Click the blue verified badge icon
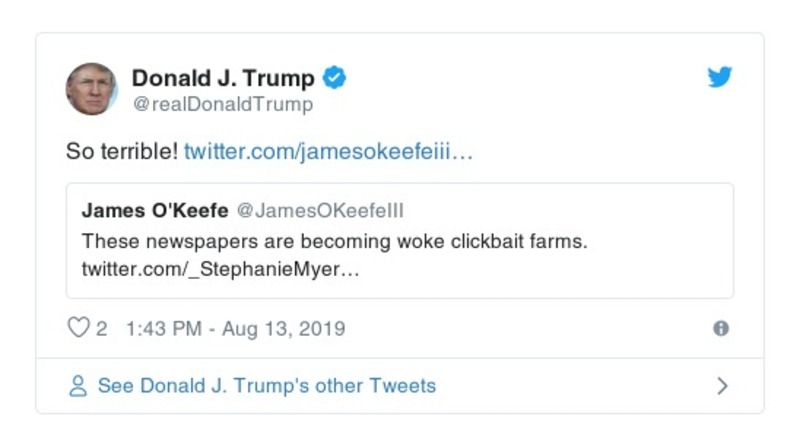Screen dimensions: 800x445 tap(335, 78)
